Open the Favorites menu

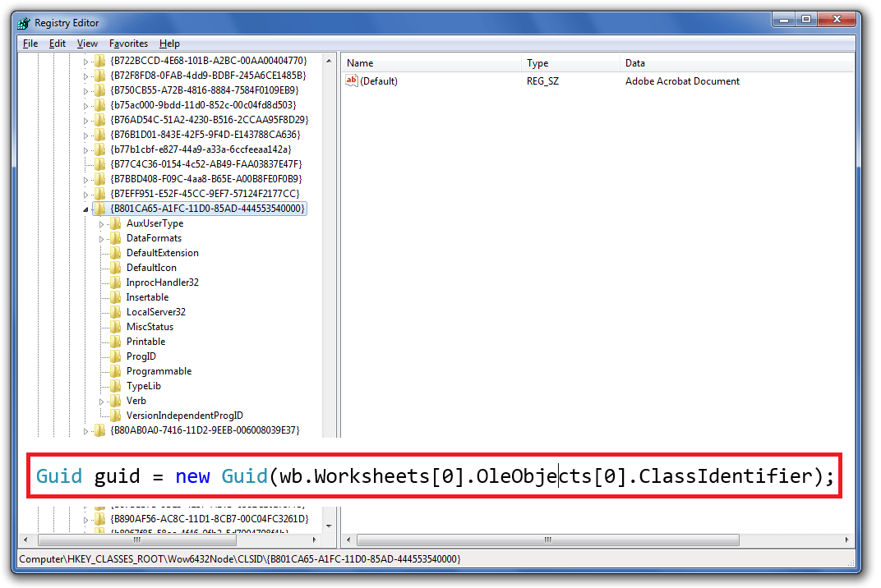[x=128, y=43]
